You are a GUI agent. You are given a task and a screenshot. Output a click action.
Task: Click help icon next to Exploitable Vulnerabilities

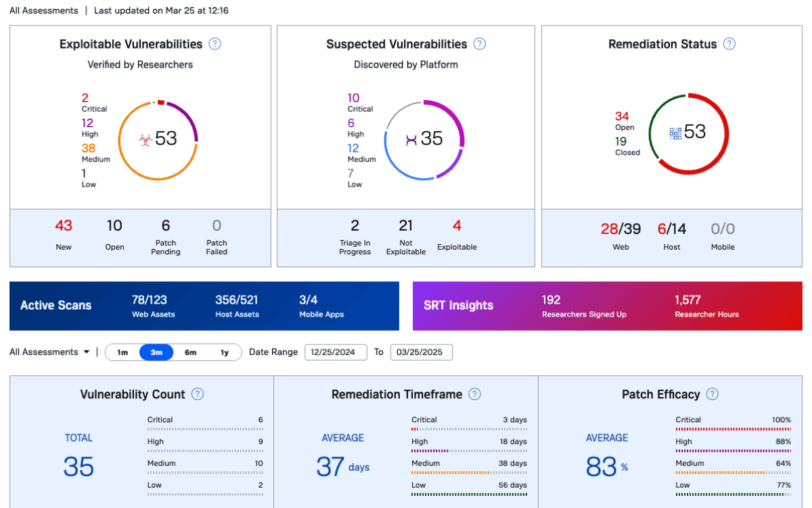pyautogui.click(x=215, y=44)
